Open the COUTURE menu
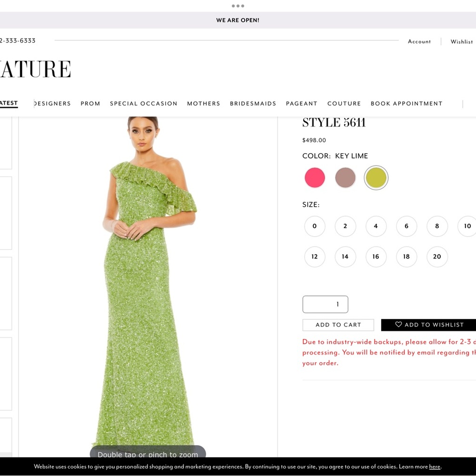This screenshot has width=476, height=476. (x=344, y=103)
